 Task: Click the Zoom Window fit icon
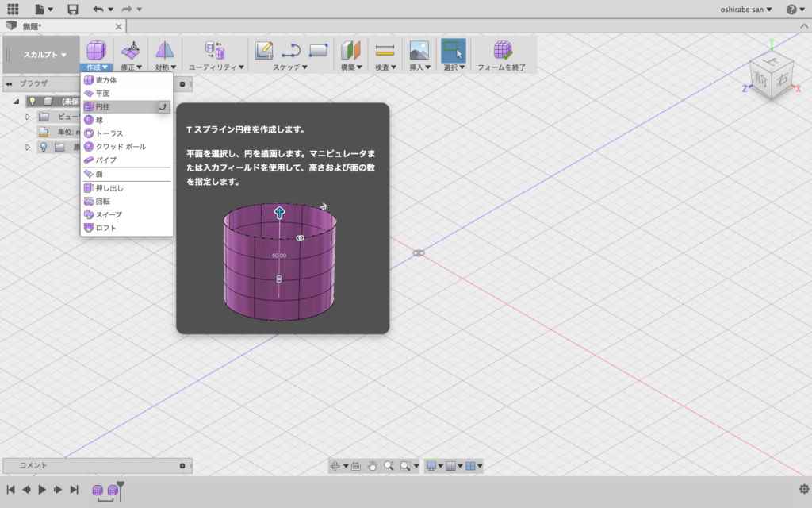click(405, 466)
